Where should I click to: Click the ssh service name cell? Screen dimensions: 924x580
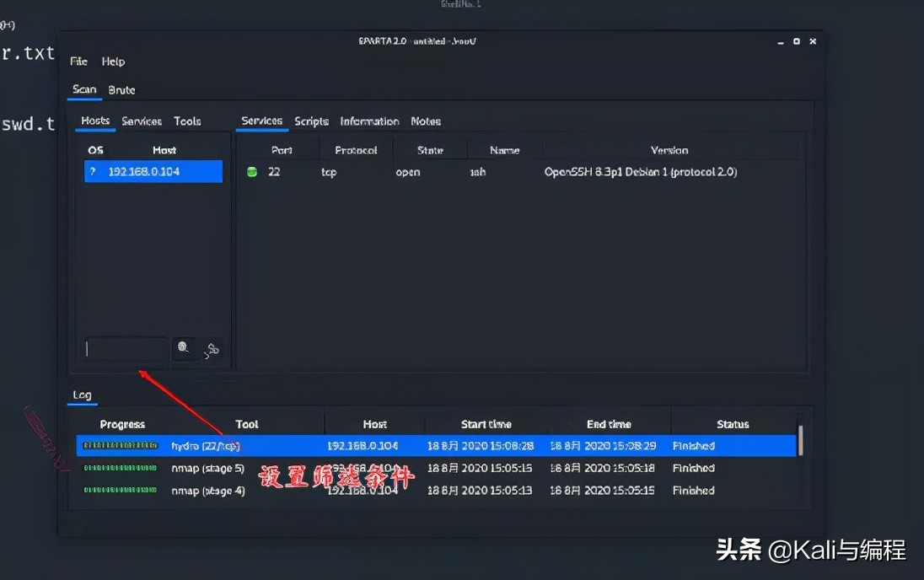(478, 172)
